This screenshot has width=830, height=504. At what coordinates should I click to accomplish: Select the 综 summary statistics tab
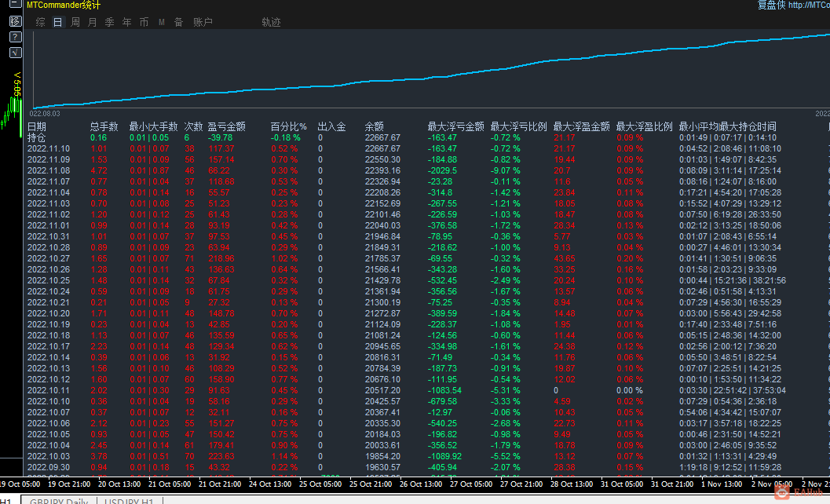[x=41, y=22]
